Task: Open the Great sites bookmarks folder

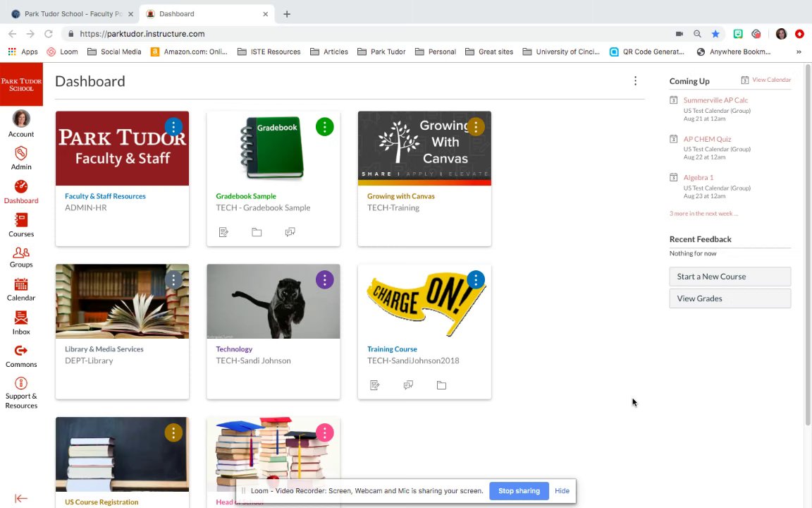Action: coord(489,52)
